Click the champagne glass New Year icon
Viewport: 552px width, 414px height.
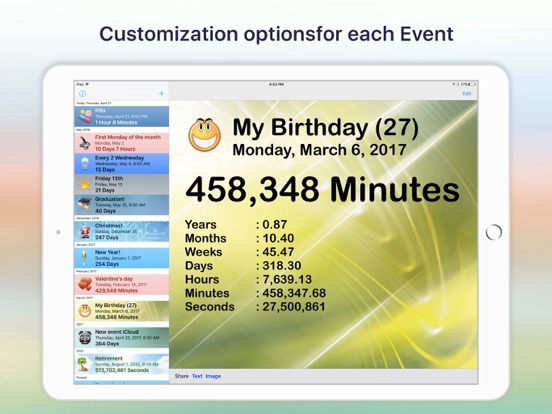pos(84,258)
